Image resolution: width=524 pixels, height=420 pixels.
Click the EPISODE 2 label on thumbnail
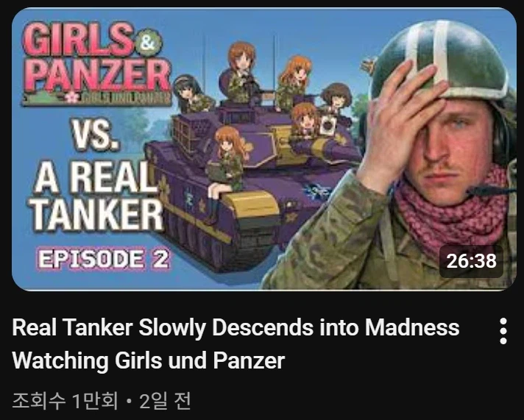coord(104,259)
